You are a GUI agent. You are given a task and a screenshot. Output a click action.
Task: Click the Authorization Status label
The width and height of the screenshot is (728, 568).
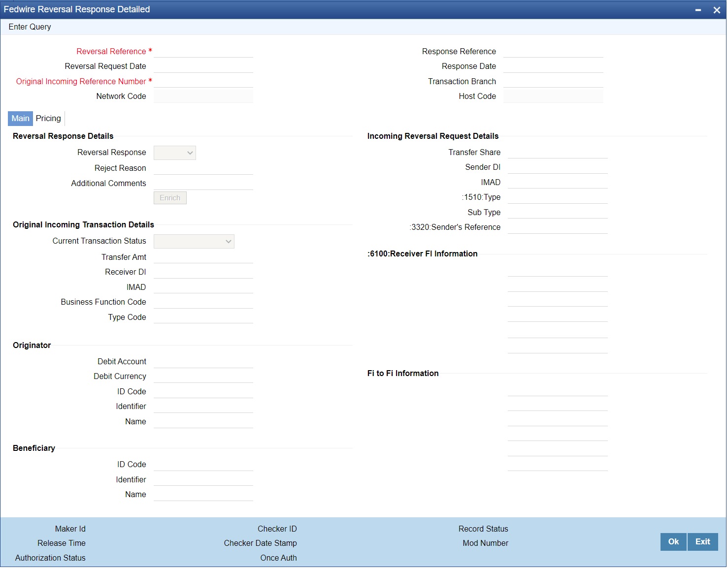click(50, 558)
